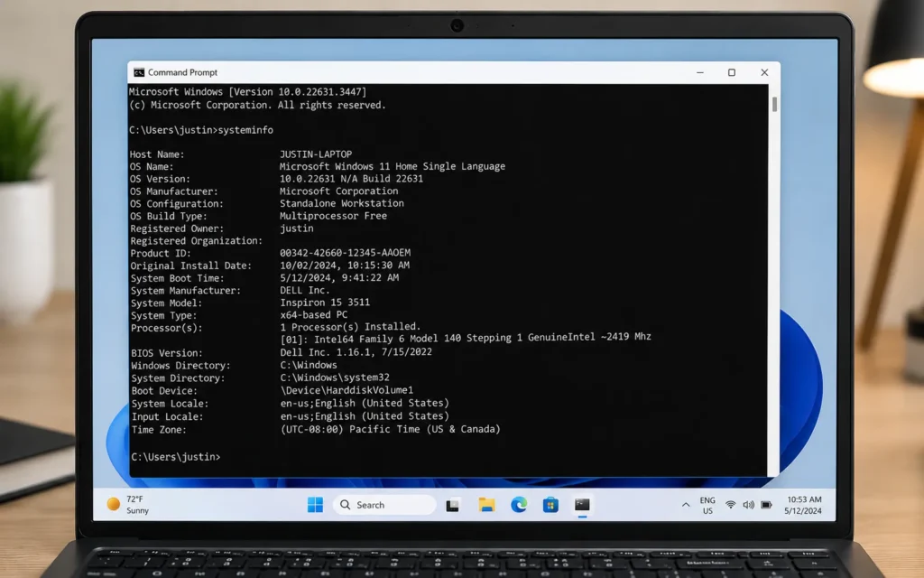Show hidden system tray icons chevron
The height and width of the screenshot is (578, 924).
[686, 505]
